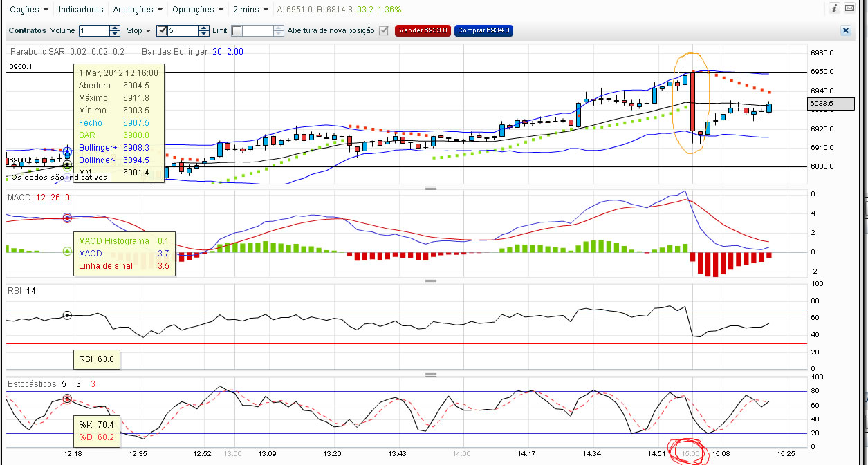Click the RSI crosshair marker circle

pos(67,315)
